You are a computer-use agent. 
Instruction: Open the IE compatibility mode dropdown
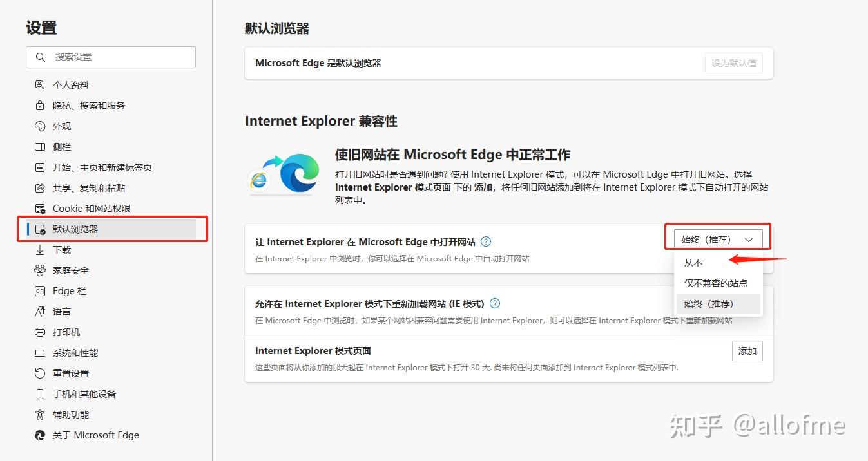(x=718, y=238)
